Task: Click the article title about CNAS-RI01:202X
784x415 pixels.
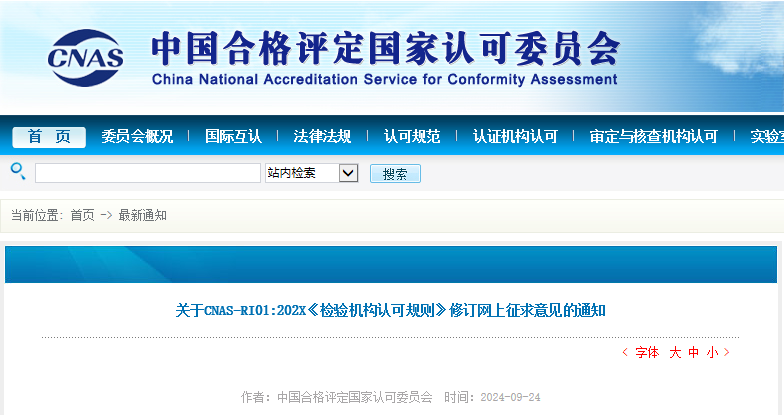Action: (390, 310)
